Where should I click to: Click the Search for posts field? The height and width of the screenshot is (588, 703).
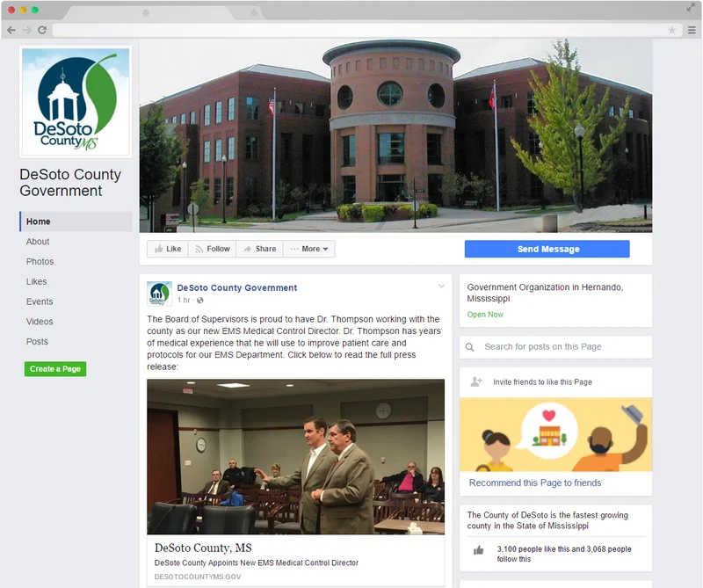click(x=555, y=346)
